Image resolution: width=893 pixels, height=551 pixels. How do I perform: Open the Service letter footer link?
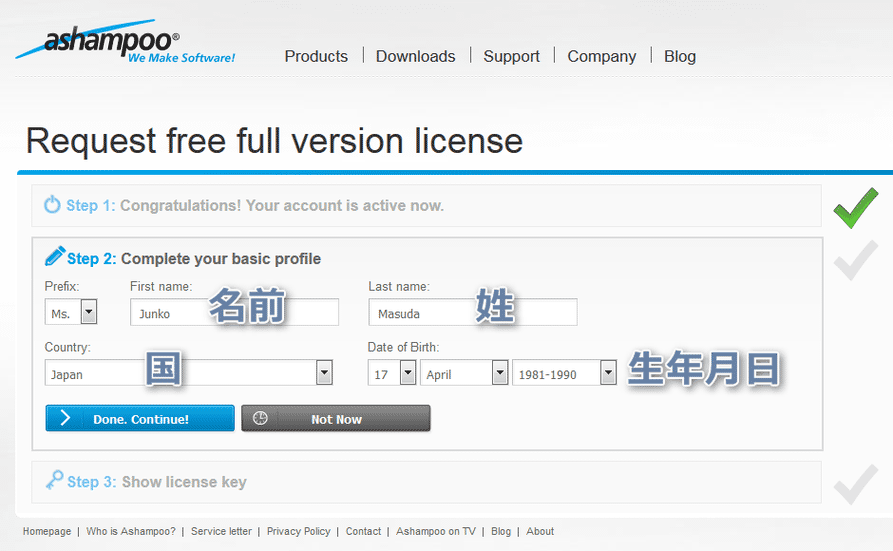tap(221, 531)
